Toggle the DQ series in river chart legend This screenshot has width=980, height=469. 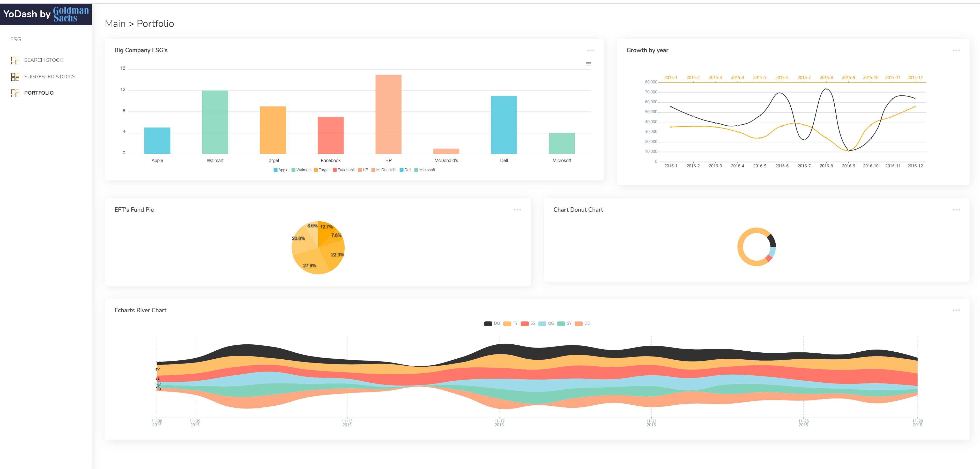[x=492, y=323]
